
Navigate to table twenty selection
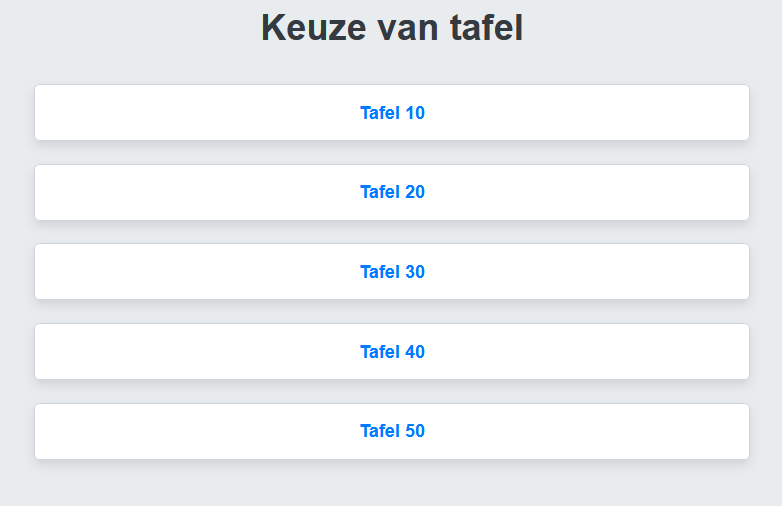click(x=392, y=192)
